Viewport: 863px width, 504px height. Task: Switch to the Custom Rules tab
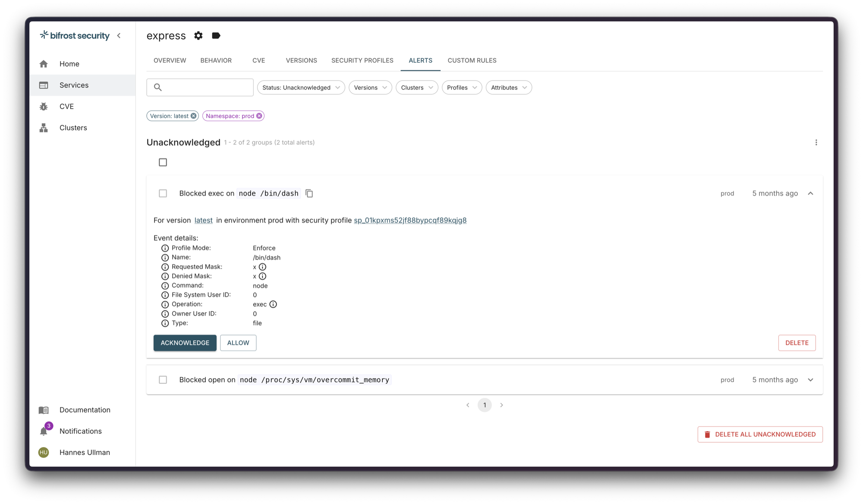click(472, 60)
